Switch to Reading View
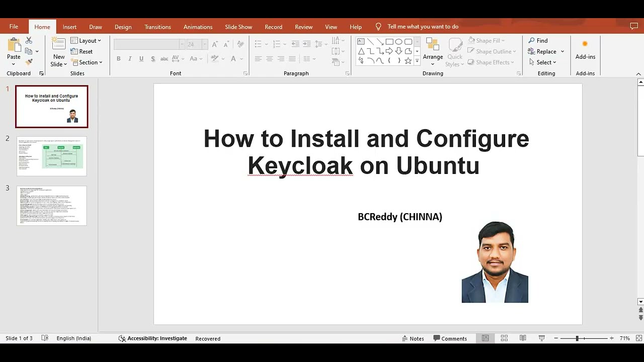Viewport: 644px width, 362px height. [523, 338]
